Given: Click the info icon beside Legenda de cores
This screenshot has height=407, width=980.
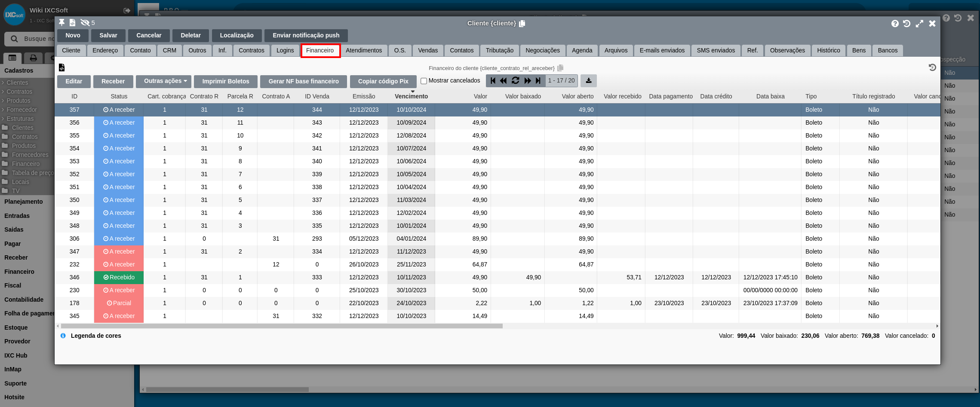Looking at the screenshot, I should (x=63, y=336).
